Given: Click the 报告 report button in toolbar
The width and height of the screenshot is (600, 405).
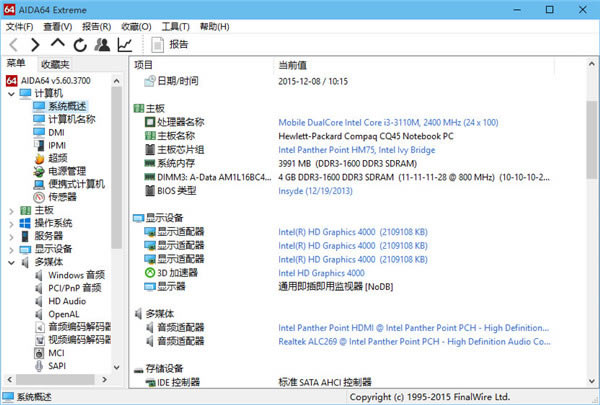Looking at the screenshot, I should [170, 45].
